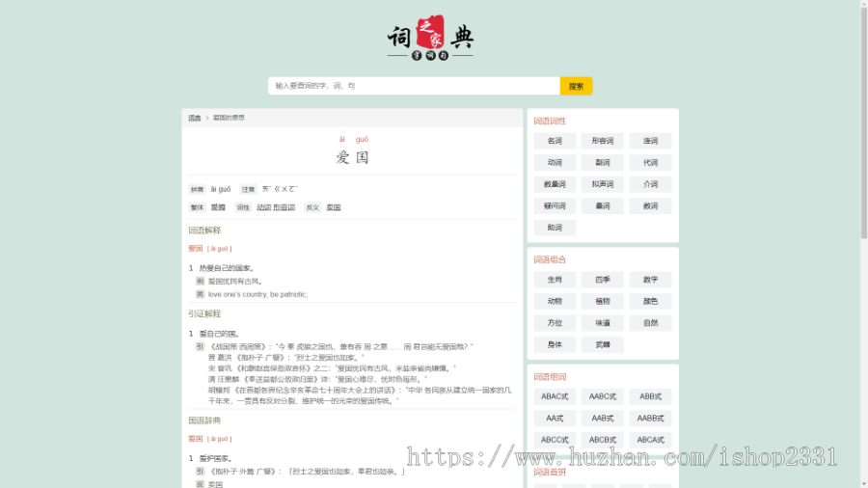Click the English definition 'love one's country'
The image size is (868, 488).
coord(258,294)
